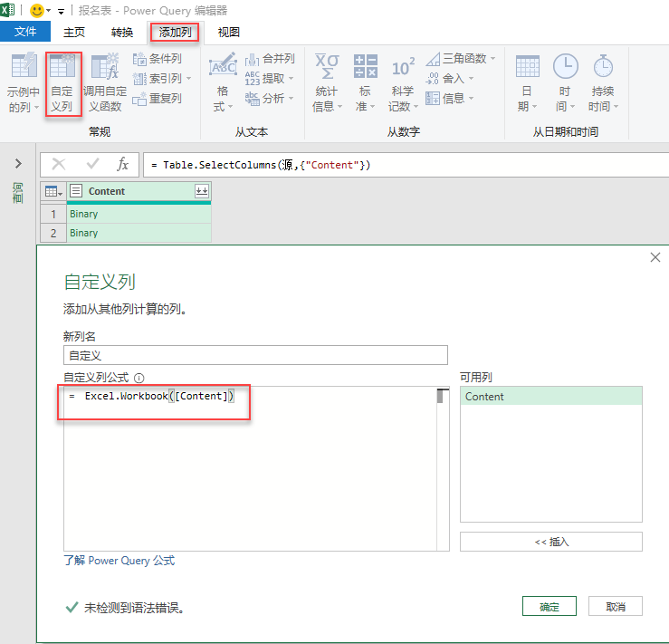The height and width of the screenshot is (644, 669).
Task: Click Invoke Custom Function (调用自定义函数) icon
Action: pos(105,66)
